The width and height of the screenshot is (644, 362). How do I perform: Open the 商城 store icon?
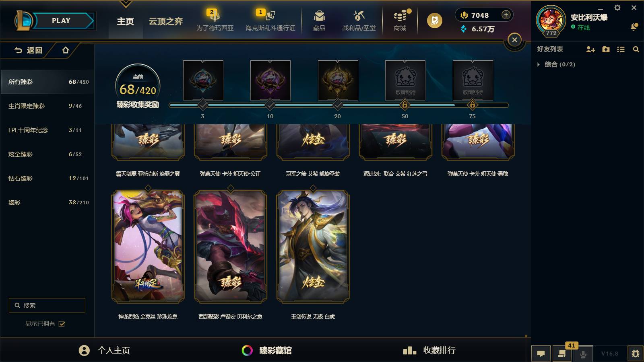pyautogui.click(x=400, y=16)
